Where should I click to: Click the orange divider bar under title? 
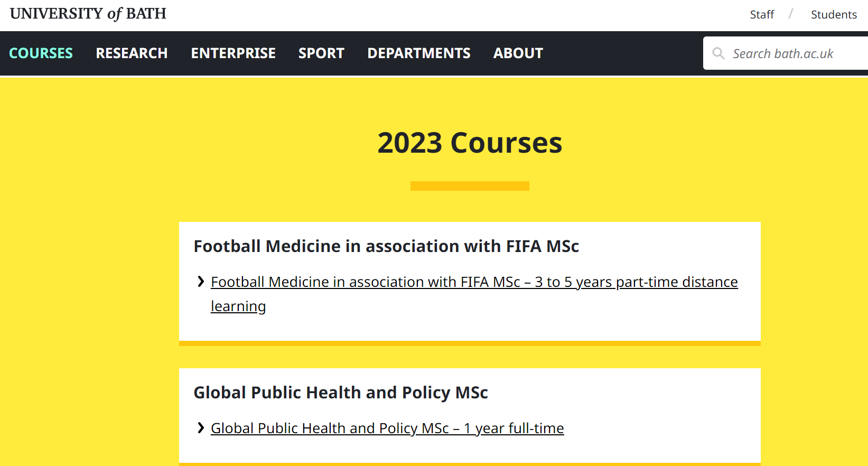pyautogui.click(x=470, y=186)
